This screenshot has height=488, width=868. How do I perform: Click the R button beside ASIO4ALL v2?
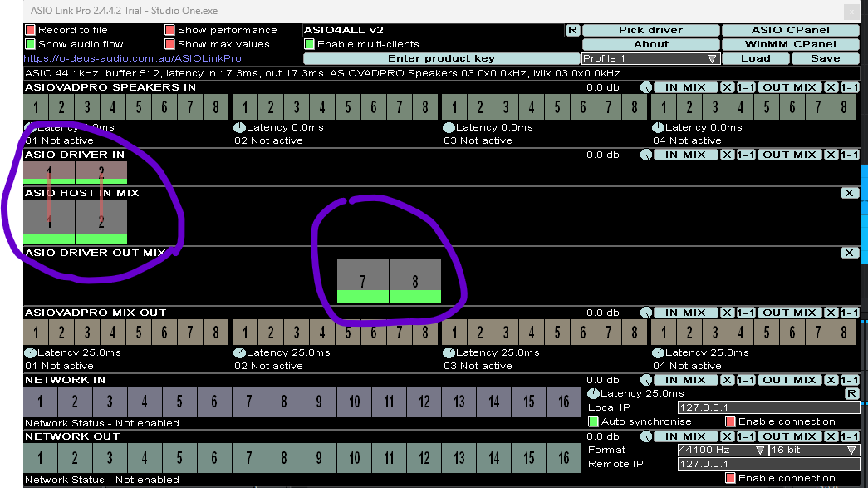(572, 30)
